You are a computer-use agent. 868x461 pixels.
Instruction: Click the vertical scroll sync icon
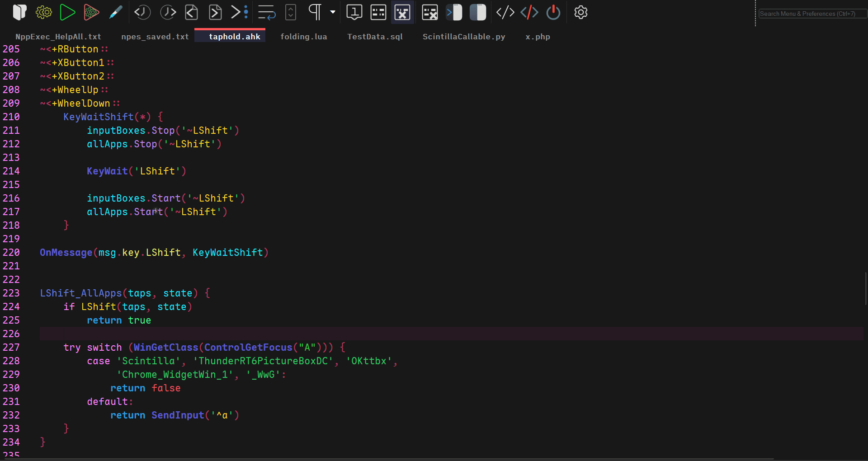click(291, 12)
